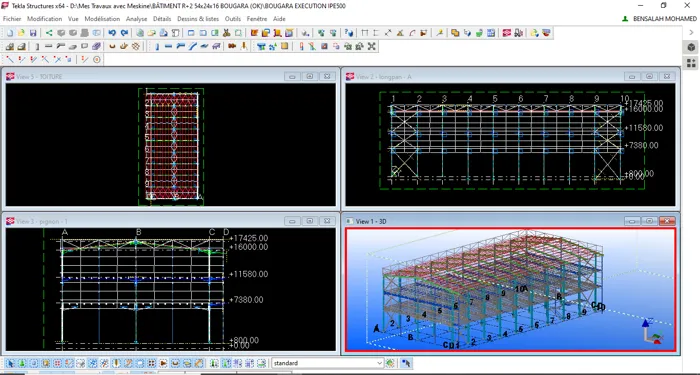700x375 pixels.
Task: Measure an angle
Action: coord(400,33)
